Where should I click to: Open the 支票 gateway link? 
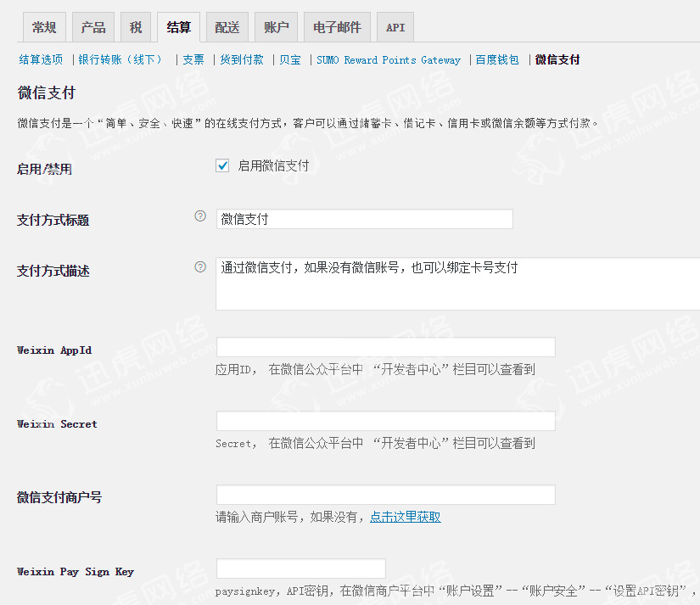[193, 59]
